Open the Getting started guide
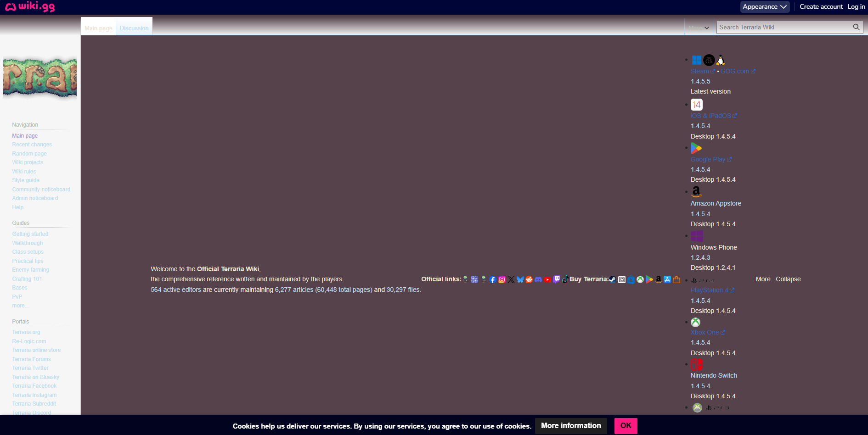The height and width of the screenshot is (435, 868). pos(30,234)
